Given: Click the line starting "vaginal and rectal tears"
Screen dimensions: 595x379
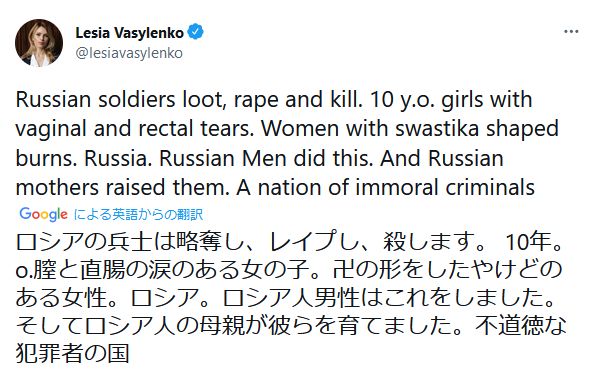Looking at the screenshot, I should [x=287, y=129].
